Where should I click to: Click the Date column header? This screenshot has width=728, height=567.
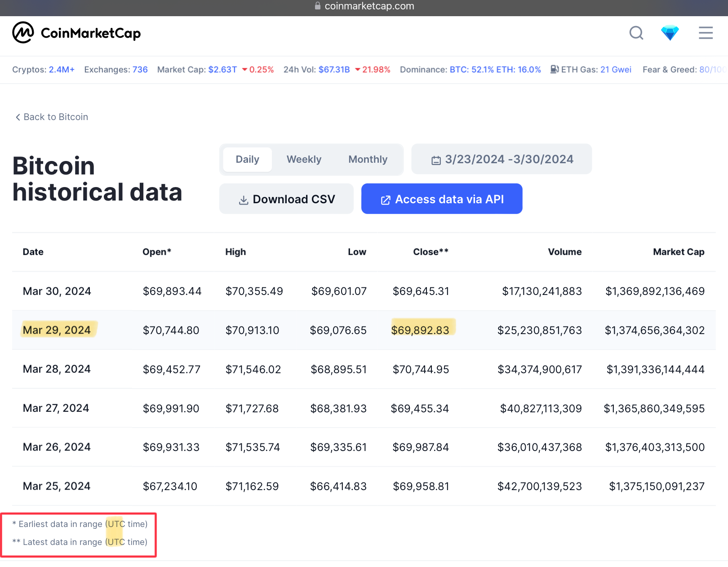click(x=33, y=252)
